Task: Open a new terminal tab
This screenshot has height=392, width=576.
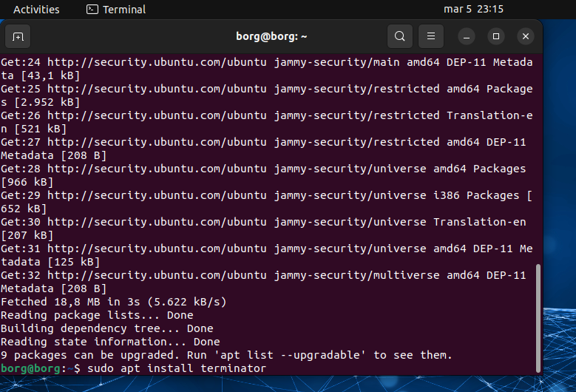Action: (x=18, y=36)
